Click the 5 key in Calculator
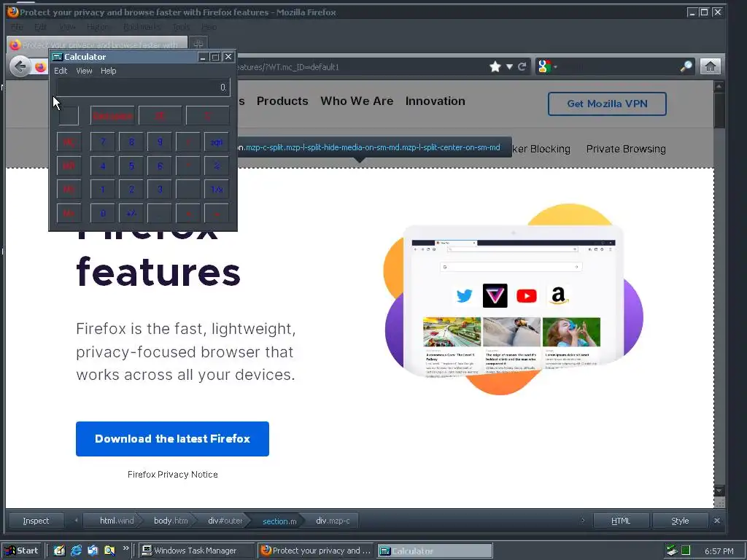 pyautogui.click(x=131, y=166)
